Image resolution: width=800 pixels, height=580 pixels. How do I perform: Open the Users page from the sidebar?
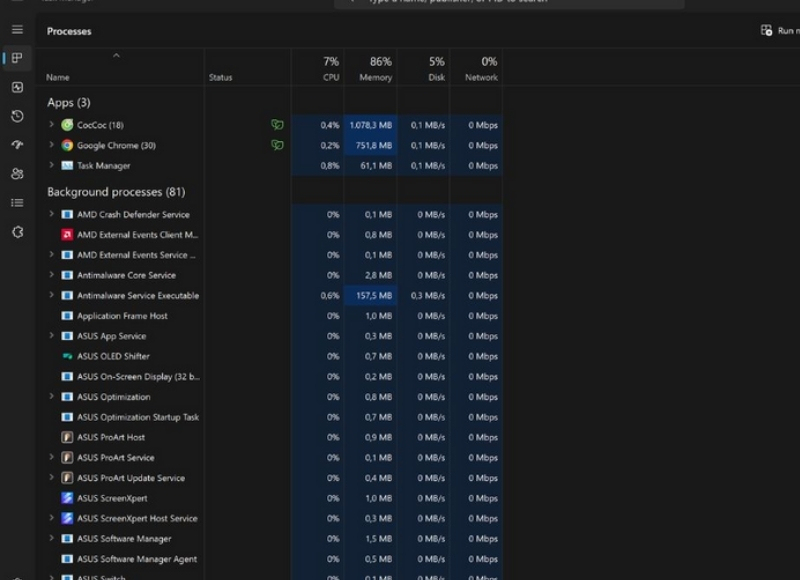(17, 173)
